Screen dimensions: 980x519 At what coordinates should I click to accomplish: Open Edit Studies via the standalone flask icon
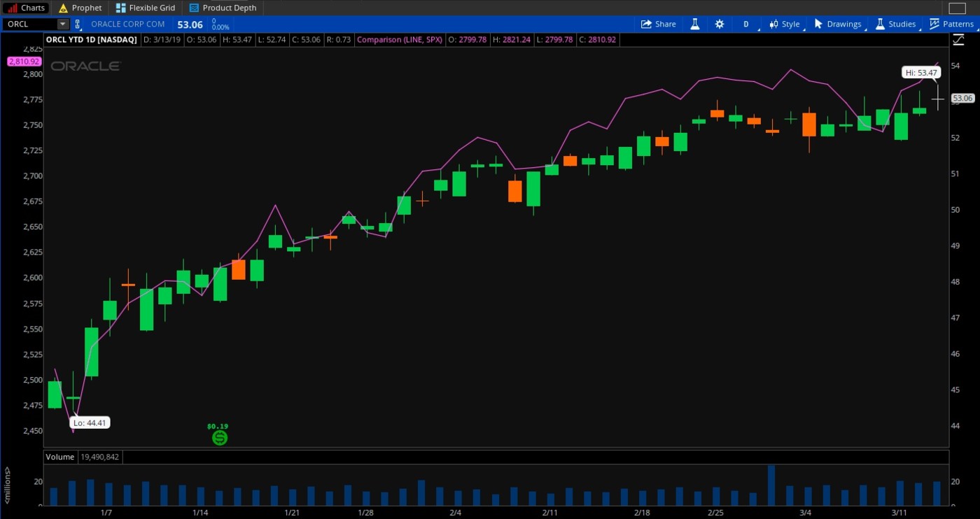pos(695,24)
